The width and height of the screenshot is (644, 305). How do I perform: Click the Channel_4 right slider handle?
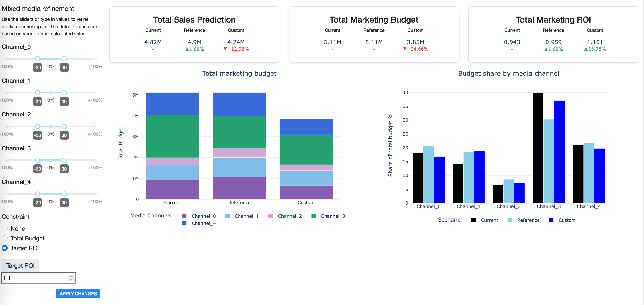pyautogui.click(x=64, y=194)
